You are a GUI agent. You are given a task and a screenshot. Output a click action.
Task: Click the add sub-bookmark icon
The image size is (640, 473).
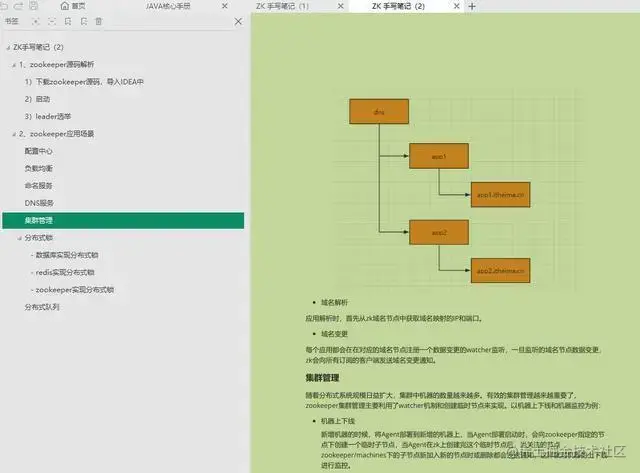[84, 21]
